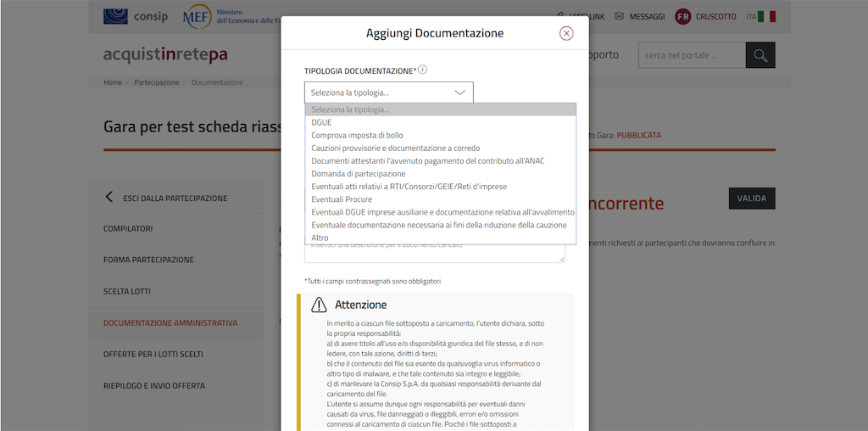The image size is (868, 431).
Task: Select DGUE from the list
Action: (x=321, y=122)
